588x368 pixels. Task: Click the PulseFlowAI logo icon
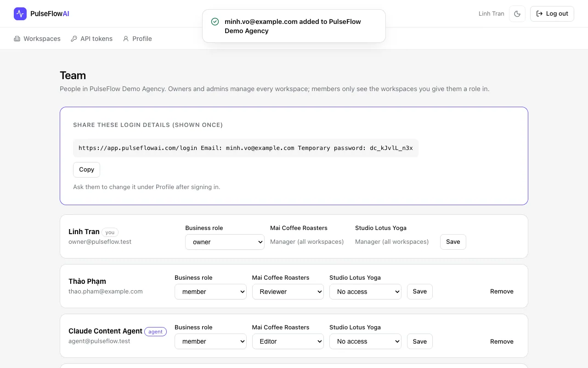(20, 14)
